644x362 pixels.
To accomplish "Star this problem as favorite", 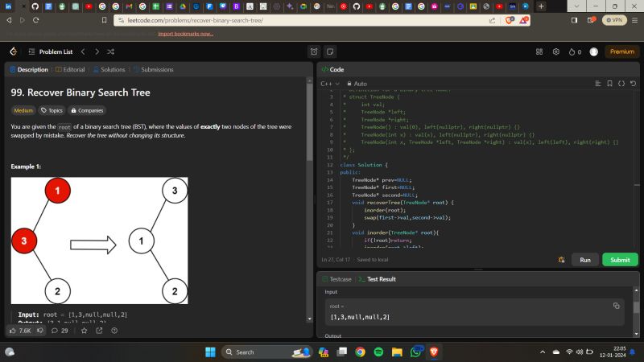I will coord(84,330).
